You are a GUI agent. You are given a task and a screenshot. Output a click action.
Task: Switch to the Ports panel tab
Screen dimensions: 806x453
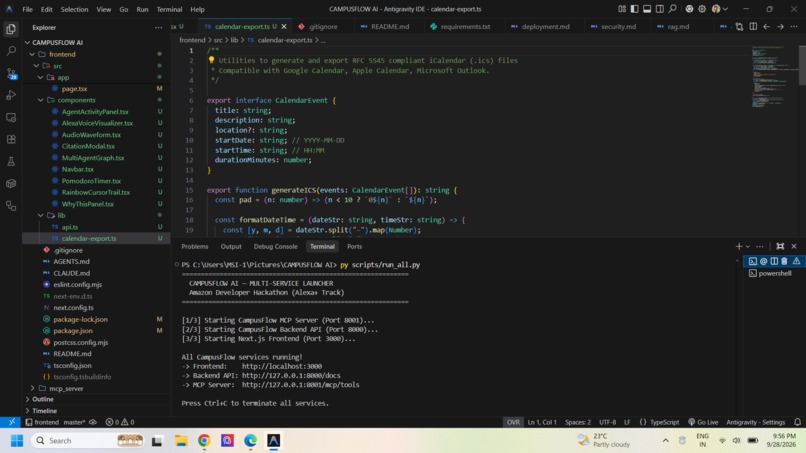tap(354, 246)
